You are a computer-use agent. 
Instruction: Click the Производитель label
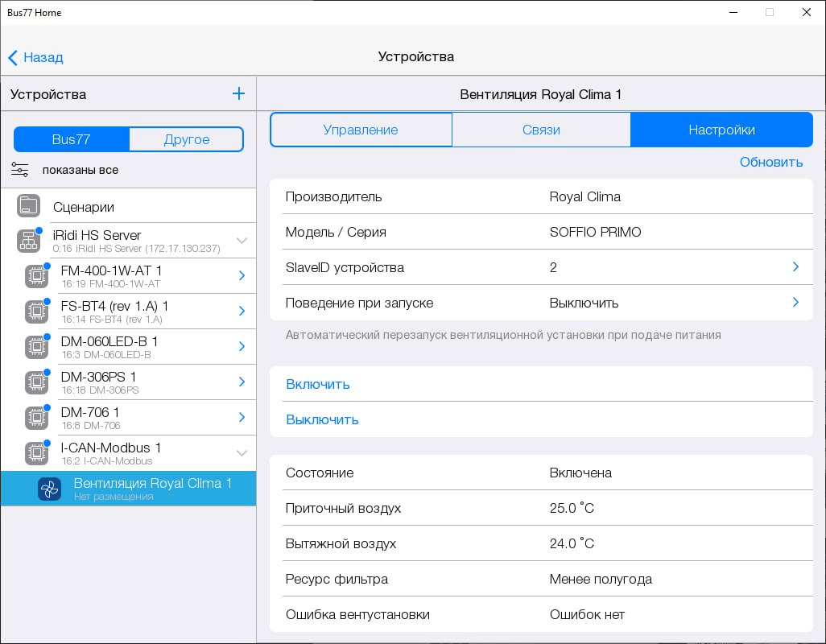coord(333,197)
